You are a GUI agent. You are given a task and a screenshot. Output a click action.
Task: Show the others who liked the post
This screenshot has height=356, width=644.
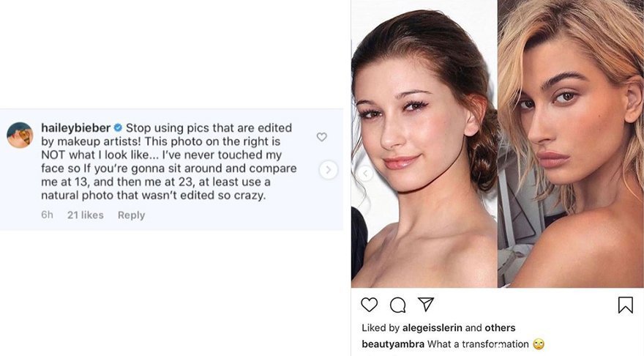(500, 327)
